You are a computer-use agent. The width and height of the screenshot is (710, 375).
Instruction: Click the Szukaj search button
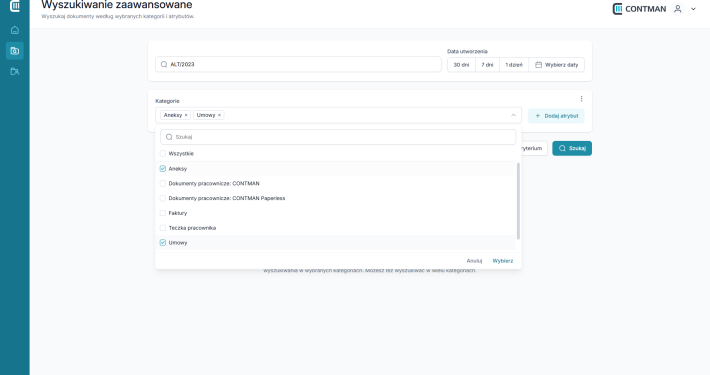[572, 148]
